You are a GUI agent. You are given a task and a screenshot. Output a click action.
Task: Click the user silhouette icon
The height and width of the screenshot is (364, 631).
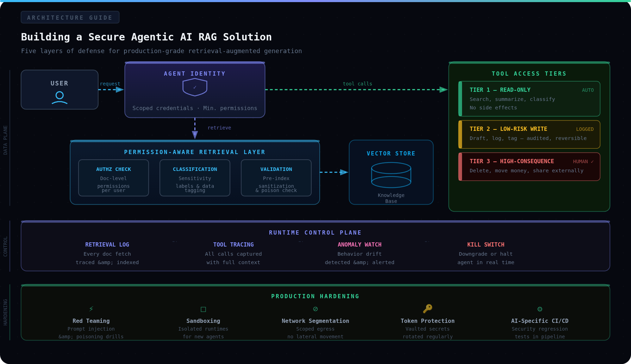point(60,98)
